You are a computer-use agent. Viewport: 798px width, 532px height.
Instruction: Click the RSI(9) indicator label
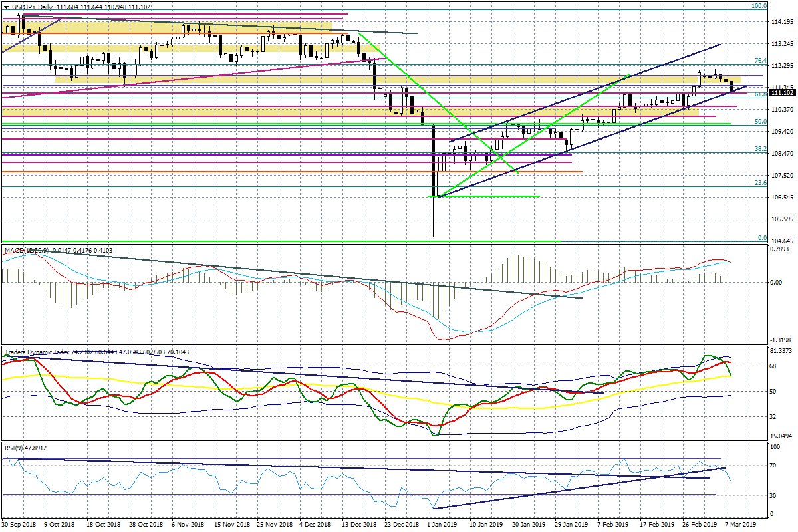13,448
